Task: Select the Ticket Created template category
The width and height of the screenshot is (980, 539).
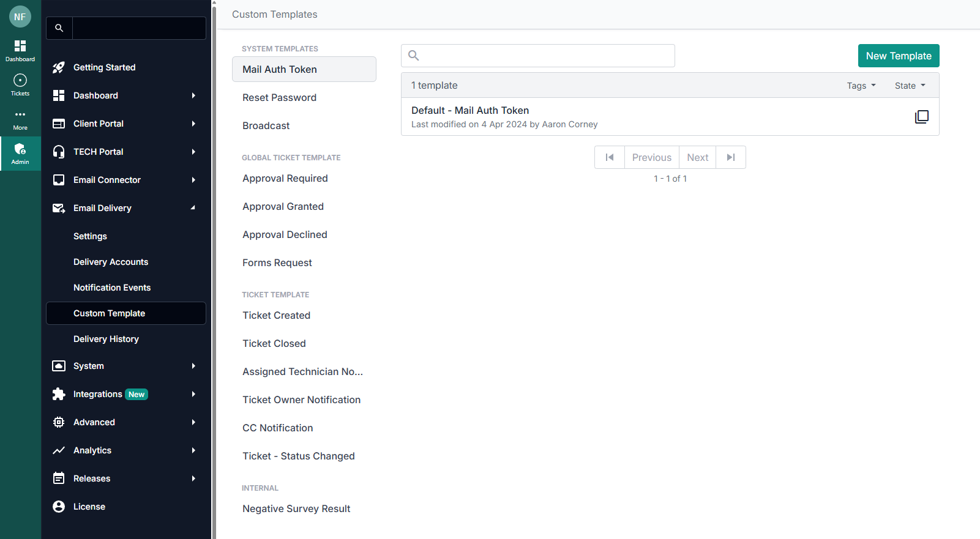Action: point(276,315)
